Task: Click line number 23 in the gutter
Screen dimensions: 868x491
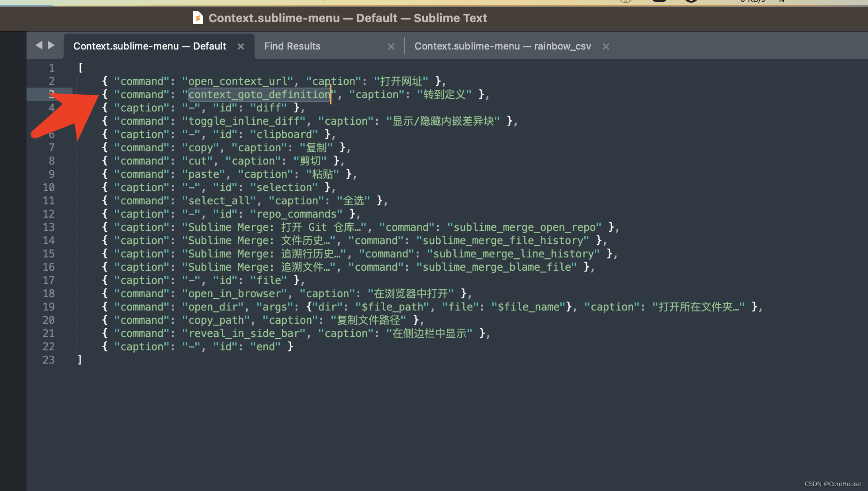Action: coord(49,360)
